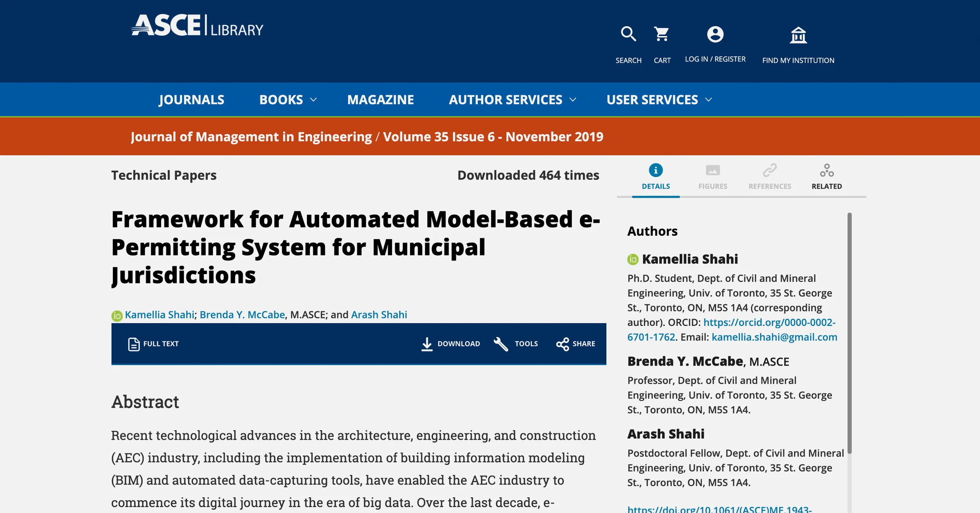Click the Share icon
Image resolution: width=980 pixels, height=513 pixels.
click(562, 344)
